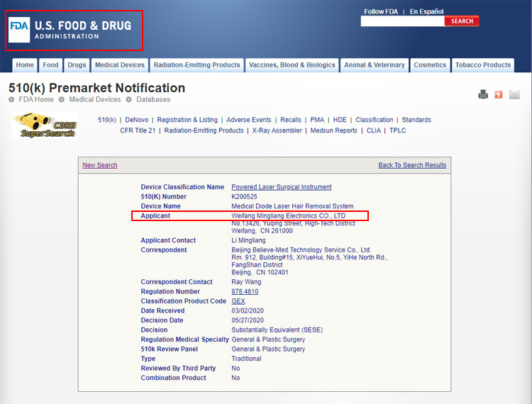Select correspondent contact 'Ray Wang'
The height and width of the screenshot is (404, 532).
(246, 282)
